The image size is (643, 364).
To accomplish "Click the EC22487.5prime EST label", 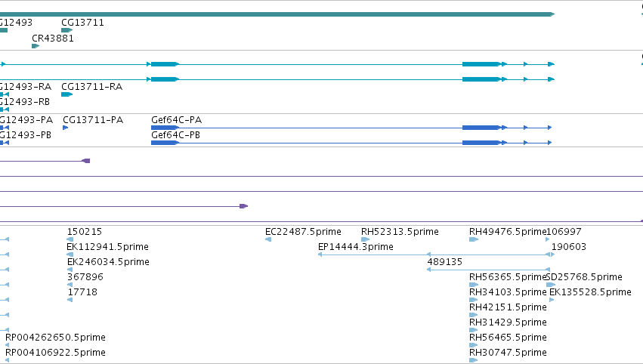I will 303,232.
